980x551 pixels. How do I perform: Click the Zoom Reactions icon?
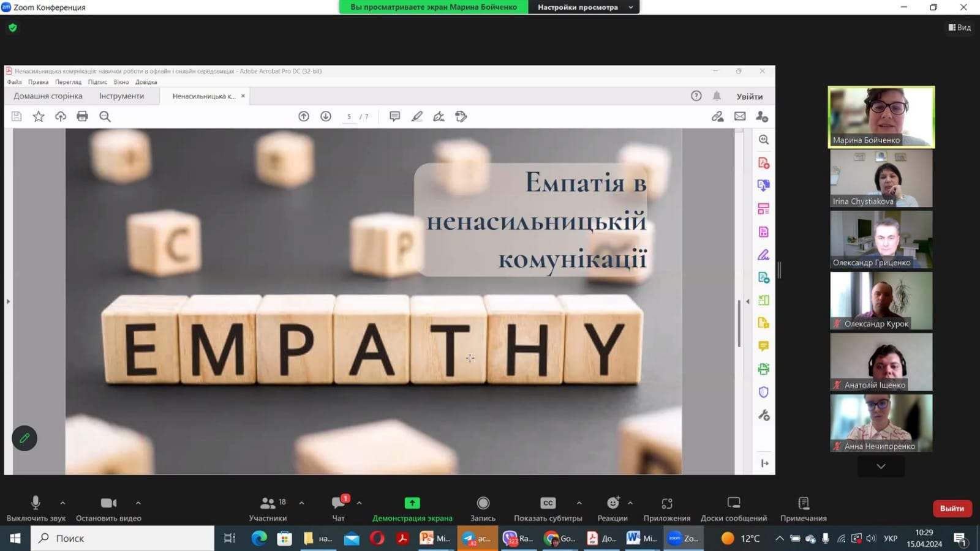pyautogui.click(x=612, y=503)
